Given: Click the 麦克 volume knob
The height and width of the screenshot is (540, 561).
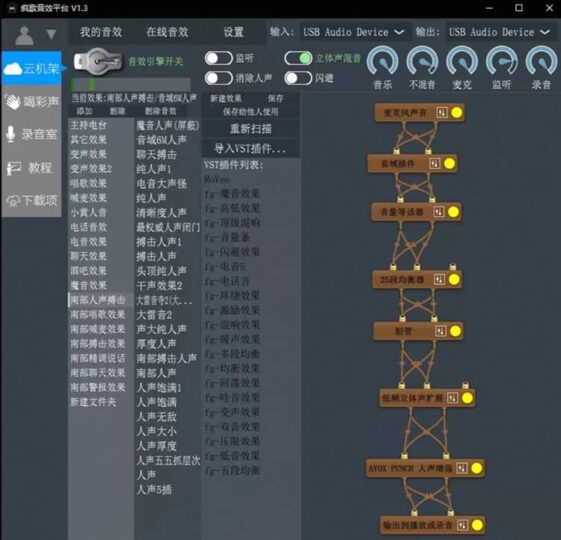Looking at the screenshot, I should pos(462,60).
